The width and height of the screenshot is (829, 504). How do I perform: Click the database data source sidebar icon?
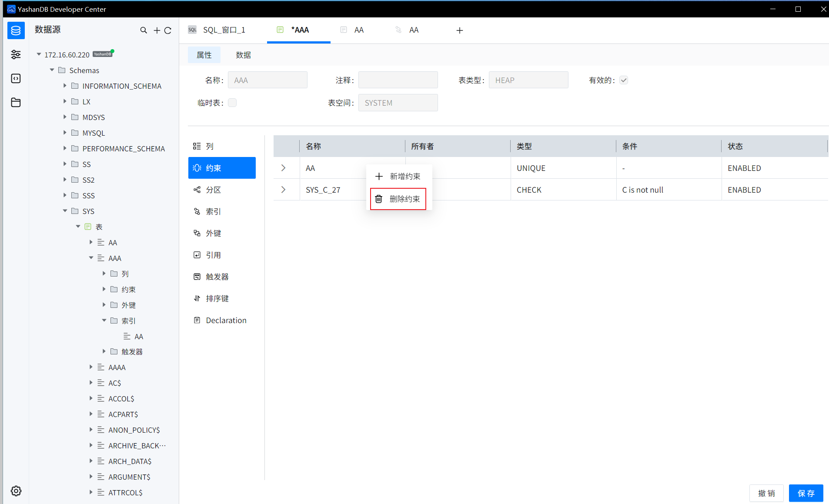[16, 30]
